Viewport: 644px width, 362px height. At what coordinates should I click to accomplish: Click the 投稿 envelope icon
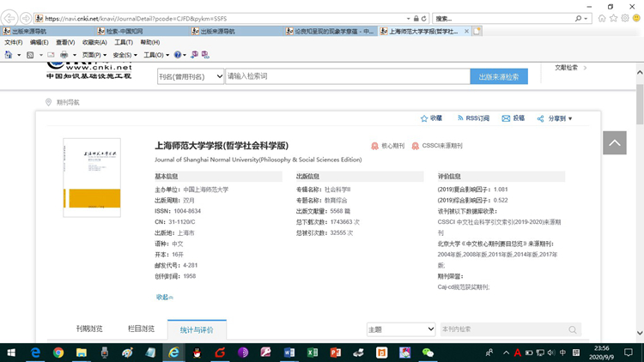[x=506, y=118]
